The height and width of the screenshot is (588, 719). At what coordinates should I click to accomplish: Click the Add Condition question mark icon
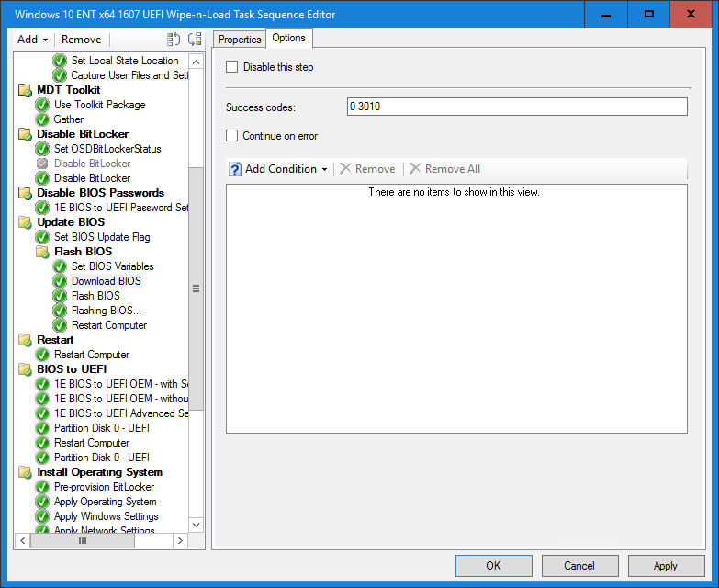click(x=235, y=169)
